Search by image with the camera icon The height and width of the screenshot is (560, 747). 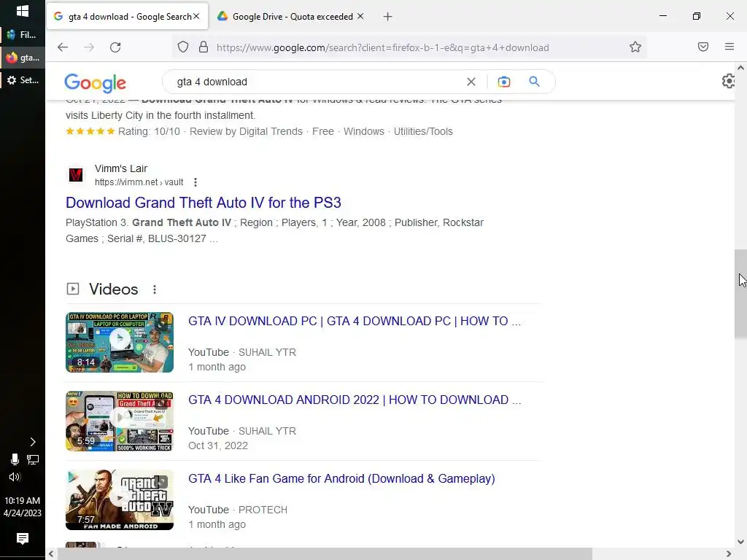pyautogui.click(x=503, y=82)
